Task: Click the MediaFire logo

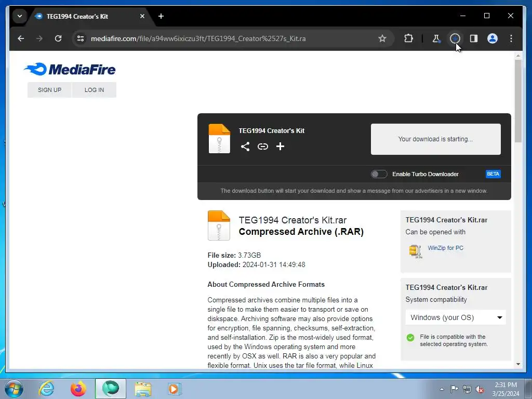Action: (x=70, y=69)
